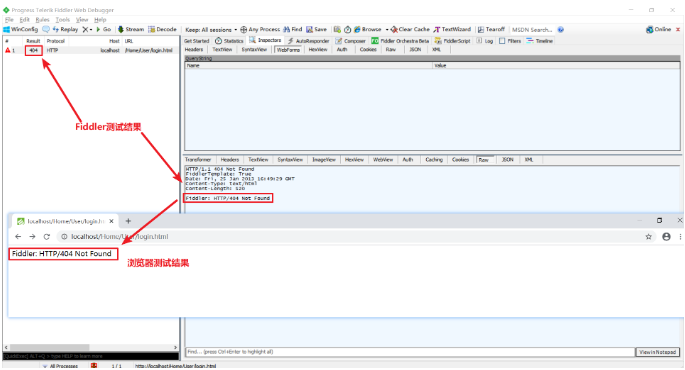Viewport: 685px width, 370px height.
Task: Toggle Stream mode on toolbar
Action: point(131,29)
